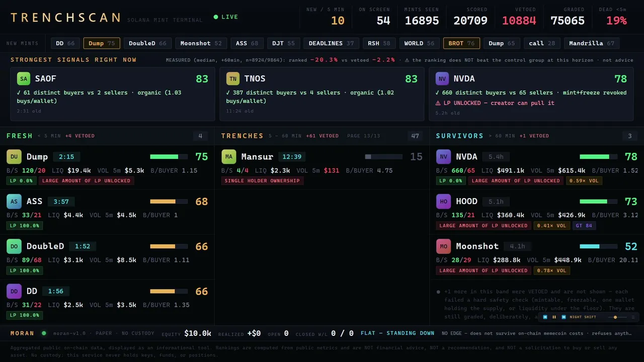The image size is (644, 362).
Task: Adjust the music player volume slider
Action: (616, 317)
